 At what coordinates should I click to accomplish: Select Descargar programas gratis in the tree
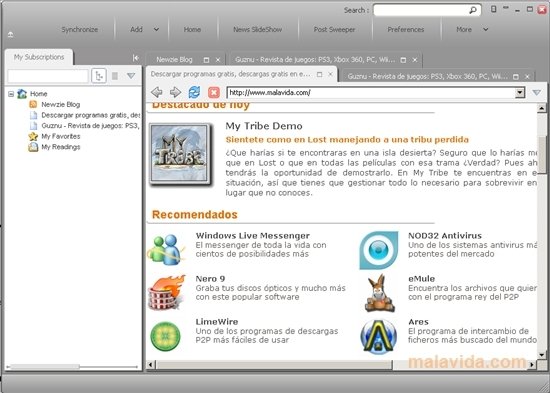[x=90, y=115]
